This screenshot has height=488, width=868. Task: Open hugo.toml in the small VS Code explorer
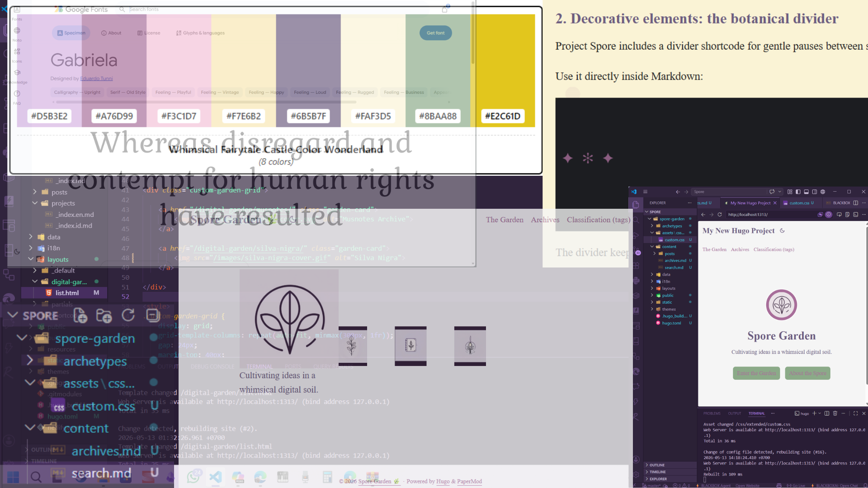pyautogui.click(x=671, y=323)
